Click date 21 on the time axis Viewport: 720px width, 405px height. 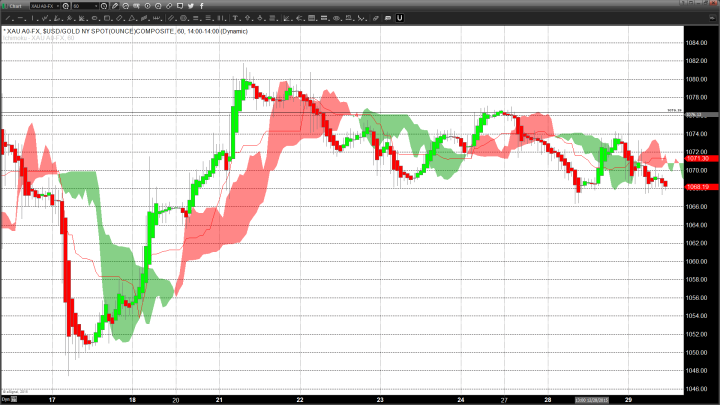coord(217,398)
